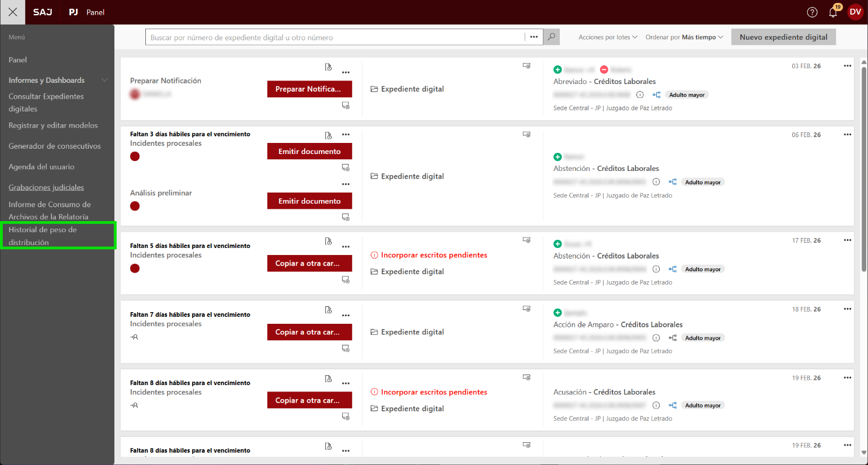
Task: Click green plus icon on Acción de Amparo case
Action: [557, 313]
